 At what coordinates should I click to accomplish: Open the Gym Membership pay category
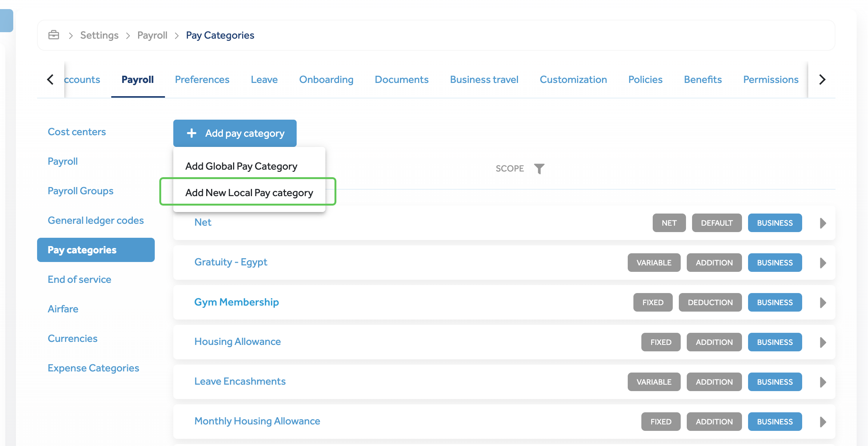236,302
